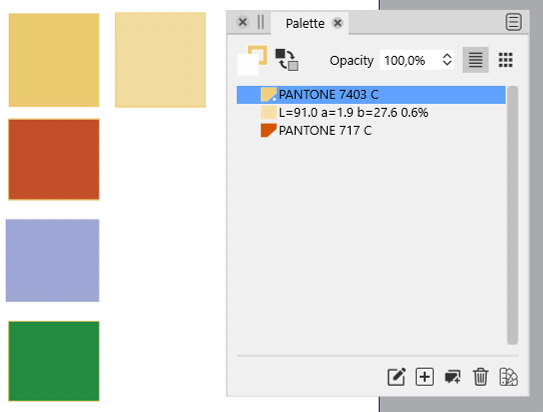Add a new swatch with plus icon
Viewport: 543px width, 412px height.
tap(425, 377)
